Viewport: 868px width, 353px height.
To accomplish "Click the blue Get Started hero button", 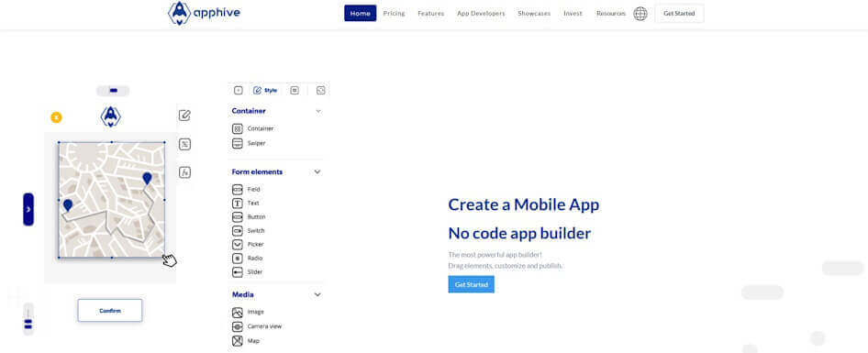I will coord(471,284).
